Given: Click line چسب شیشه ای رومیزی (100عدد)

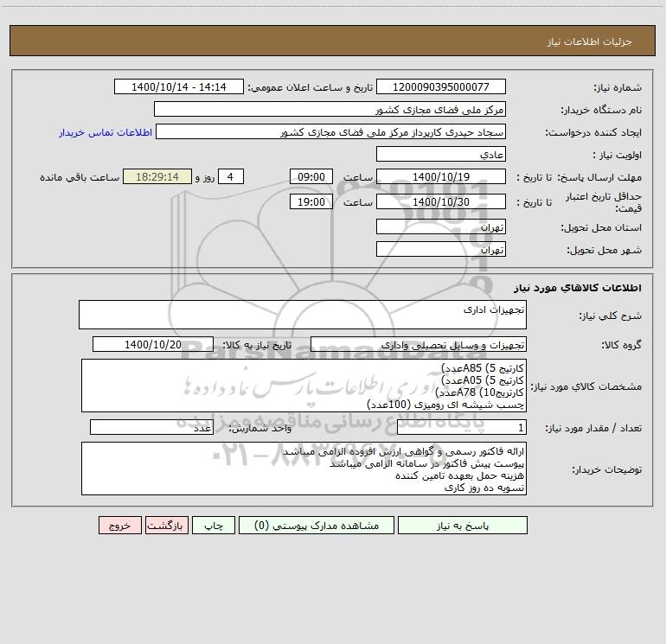Looking at the screenshot, I should (445, 405).
